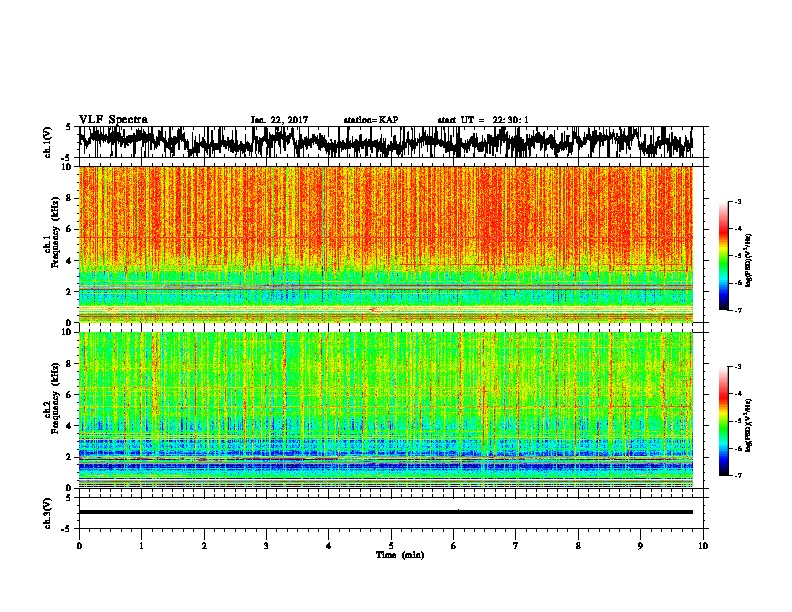Click ch.2 frequency axis tick "2"
Screen dimensions: 792x612
click(69, 457)
